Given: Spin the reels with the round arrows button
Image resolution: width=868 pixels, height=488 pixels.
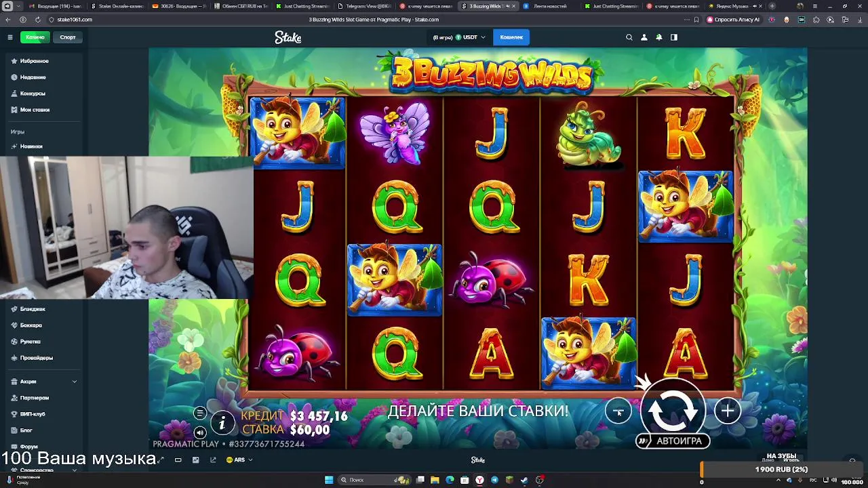Looking at the screenshot, I should pos(673,411).
